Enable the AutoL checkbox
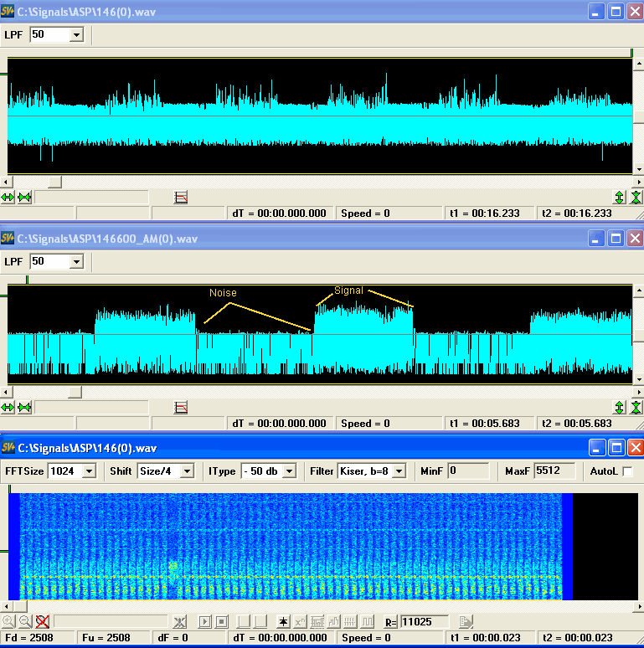 627,471
